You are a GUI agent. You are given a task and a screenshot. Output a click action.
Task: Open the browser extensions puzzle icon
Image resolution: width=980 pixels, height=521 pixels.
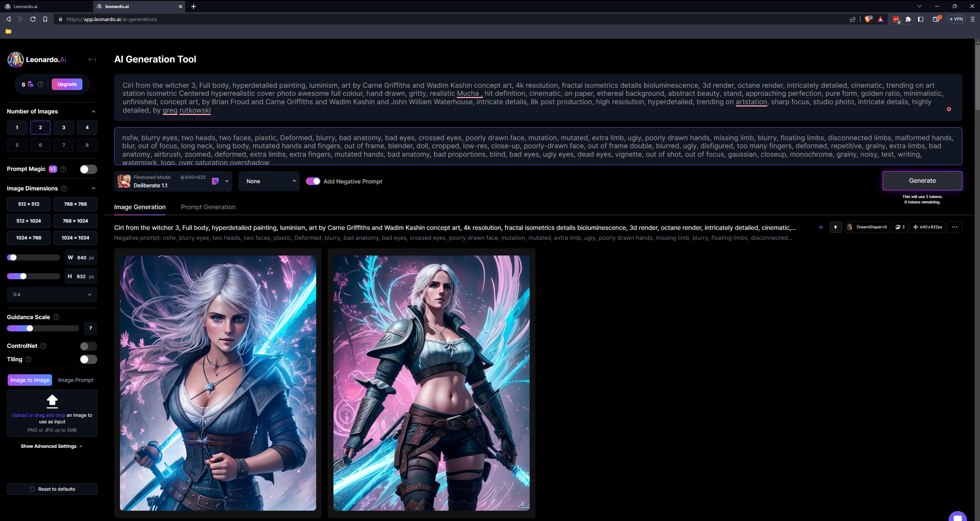click(x=908, y=19)
